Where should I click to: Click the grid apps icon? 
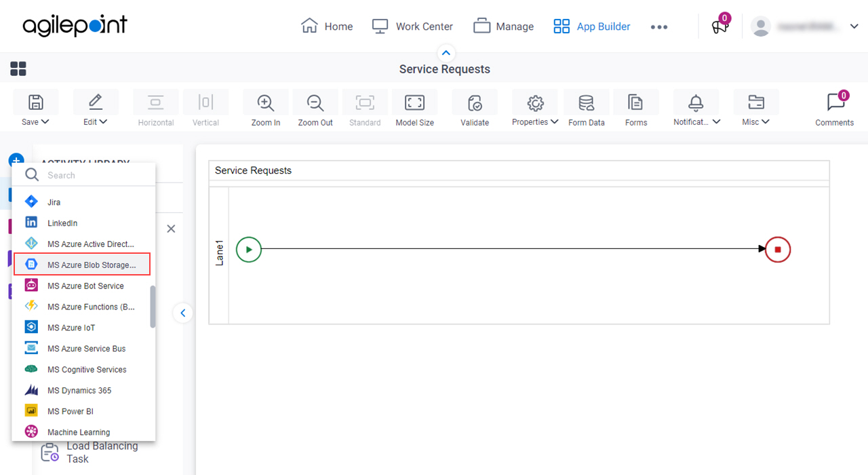pos(18,69)
